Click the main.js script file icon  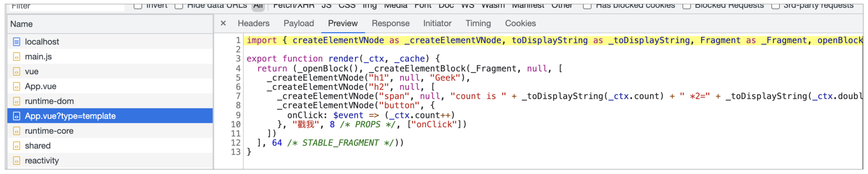[16, 57]
